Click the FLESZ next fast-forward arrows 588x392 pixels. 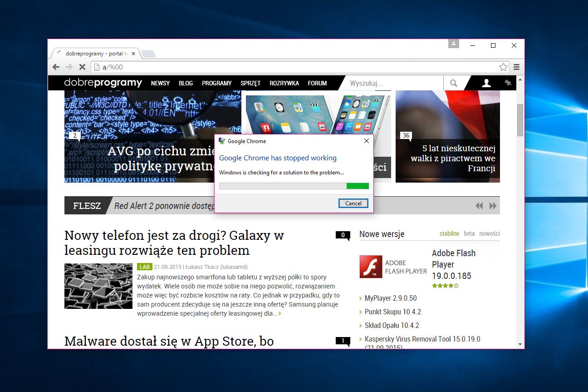[493, 206]
